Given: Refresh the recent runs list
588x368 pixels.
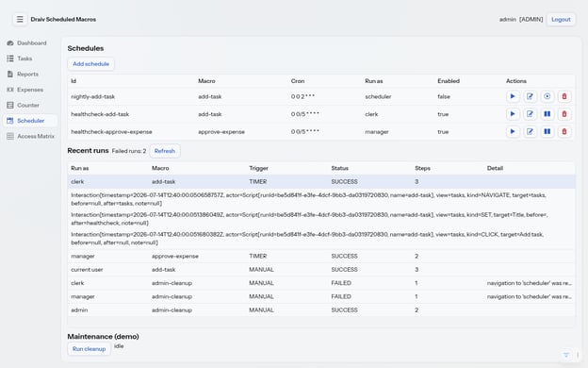Looking at the screenshot, I should (x=165, y=151).
